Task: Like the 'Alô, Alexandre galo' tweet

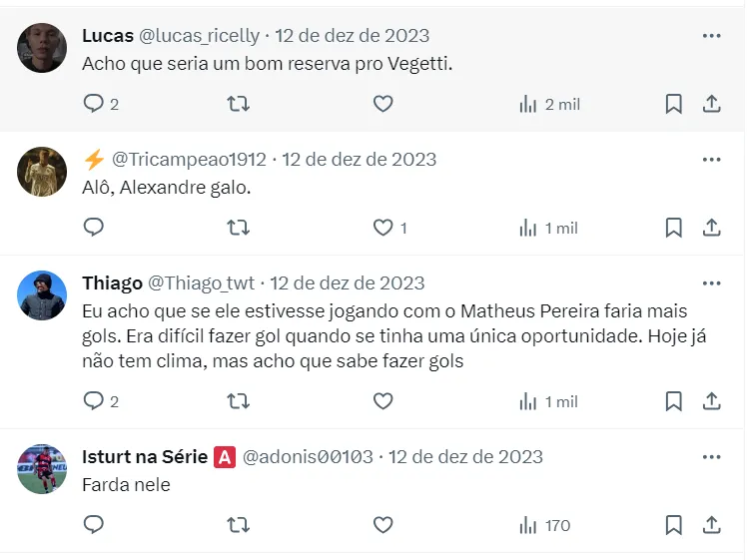Action: click(382, 228)
